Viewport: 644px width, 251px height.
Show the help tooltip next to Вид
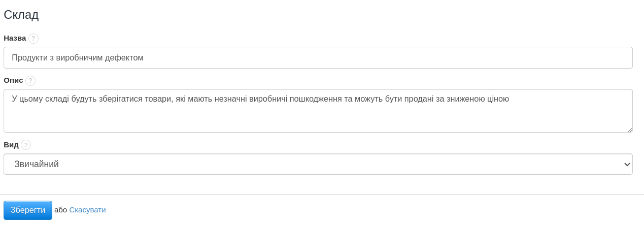[x=26, y=145]
